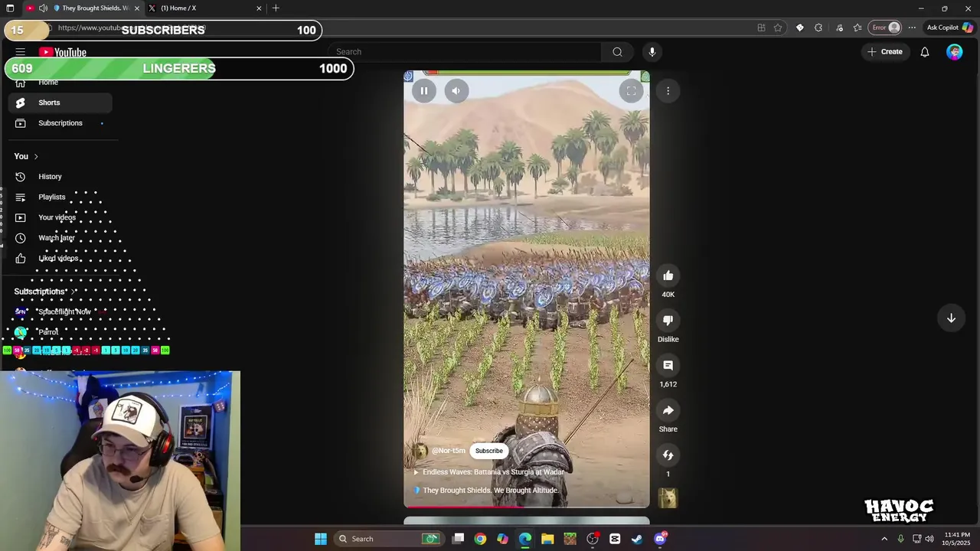Click the refresh-style extension icon in toolbar
The image size is (980, 551).
[818, 28]
